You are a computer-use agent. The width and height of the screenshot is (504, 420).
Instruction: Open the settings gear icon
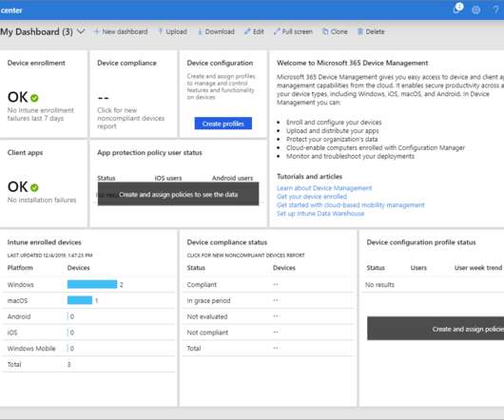pyautogui.click(x=476, y=10)
